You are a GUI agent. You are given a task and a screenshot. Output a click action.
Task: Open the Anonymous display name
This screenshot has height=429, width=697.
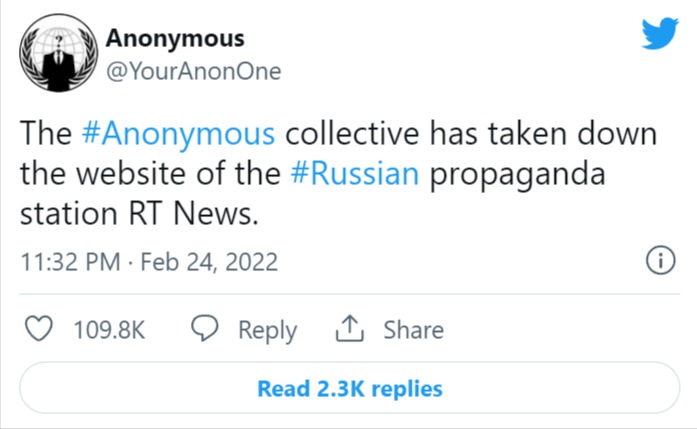(174, 39)
